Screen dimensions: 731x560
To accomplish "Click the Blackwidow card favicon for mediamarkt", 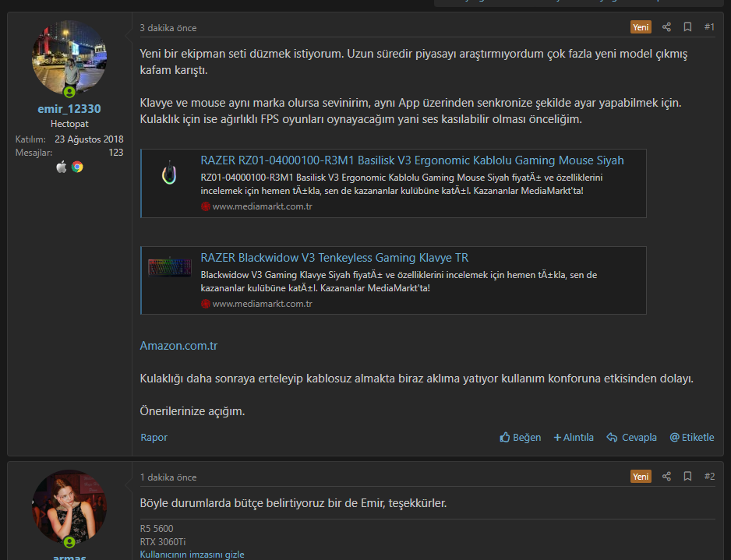I will [x=206, y=304].
